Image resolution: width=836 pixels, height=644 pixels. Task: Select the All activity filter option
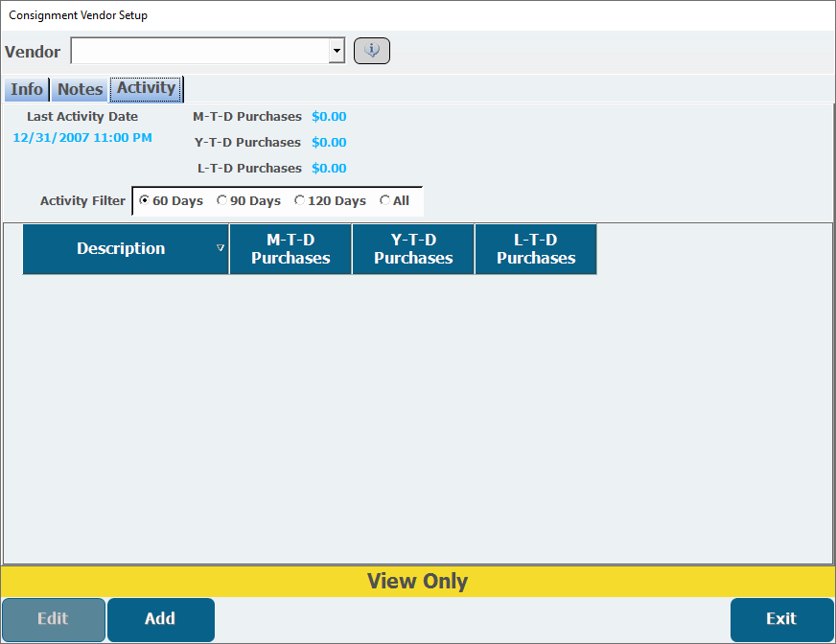pos(385,201)
